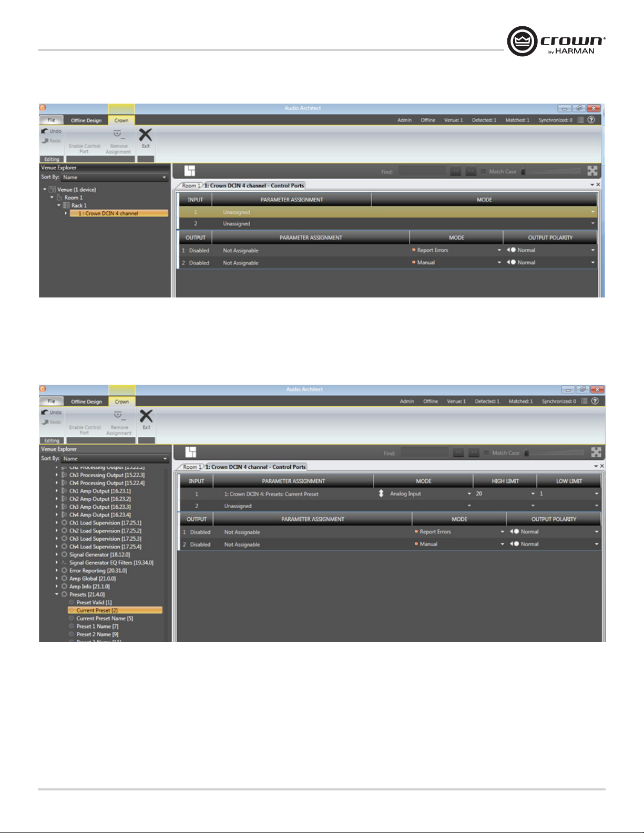Viewport: 644px width, 833px height.
Task: Click the Rack 1 rack icon
Action: point(66,205)
